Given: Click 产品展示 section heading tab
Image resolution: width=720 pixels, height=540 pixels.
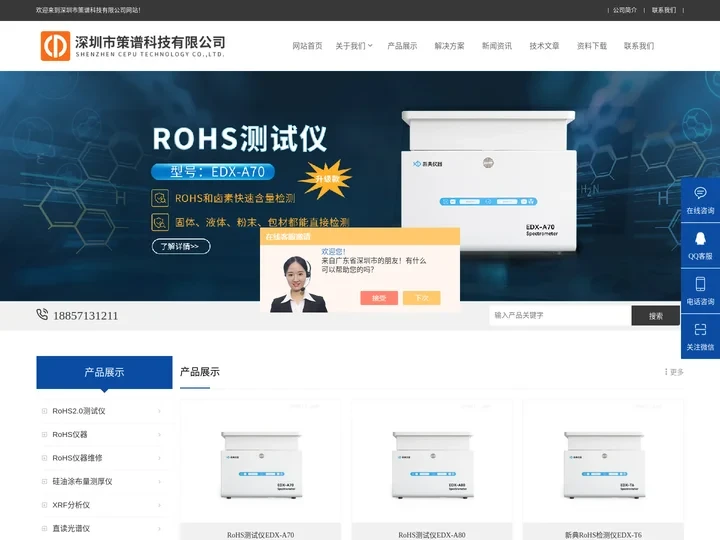Looking at the screenshot, I should point(200,372).
